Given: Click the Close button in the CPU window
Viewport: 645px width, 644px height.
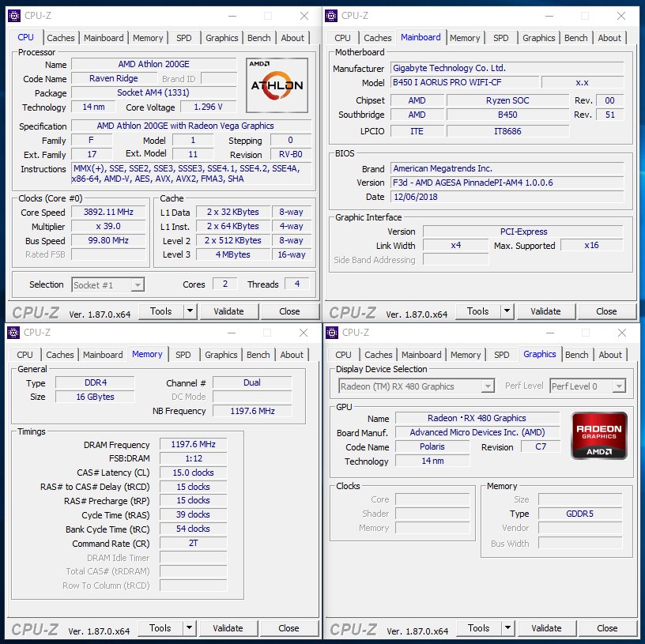Looking at the screenshot, I should point(289,311).
